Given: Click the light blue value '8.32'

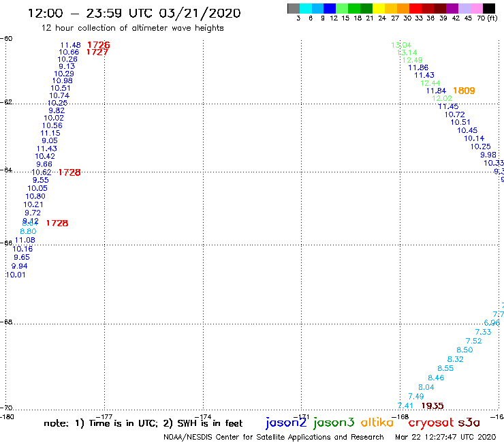Looking at the screenshot, I should click(x=455, y=359).
